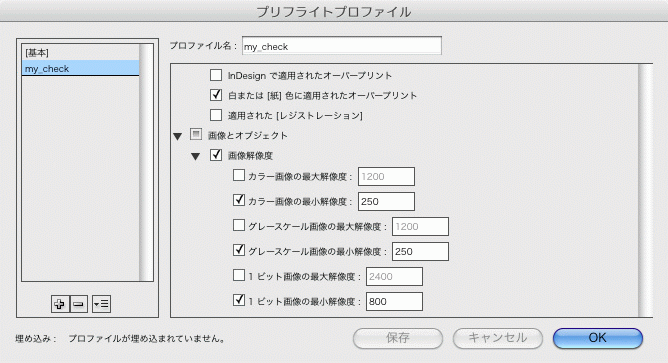
Task: Click グレースケール画像の最小解像度 field showing 250
Action: (420, 251)
